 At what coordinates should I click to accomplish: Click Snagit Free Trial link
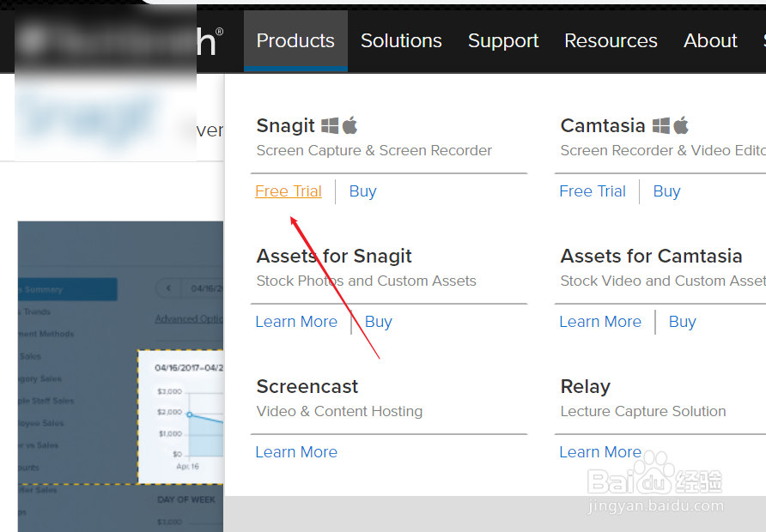289,190
